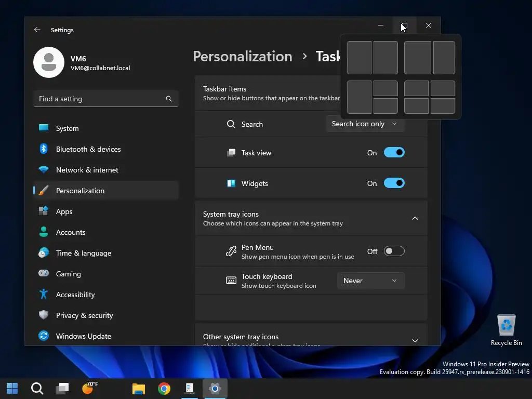
Task: Snap to wider left zone of uneven layout
Action: [x=417, y=57]
